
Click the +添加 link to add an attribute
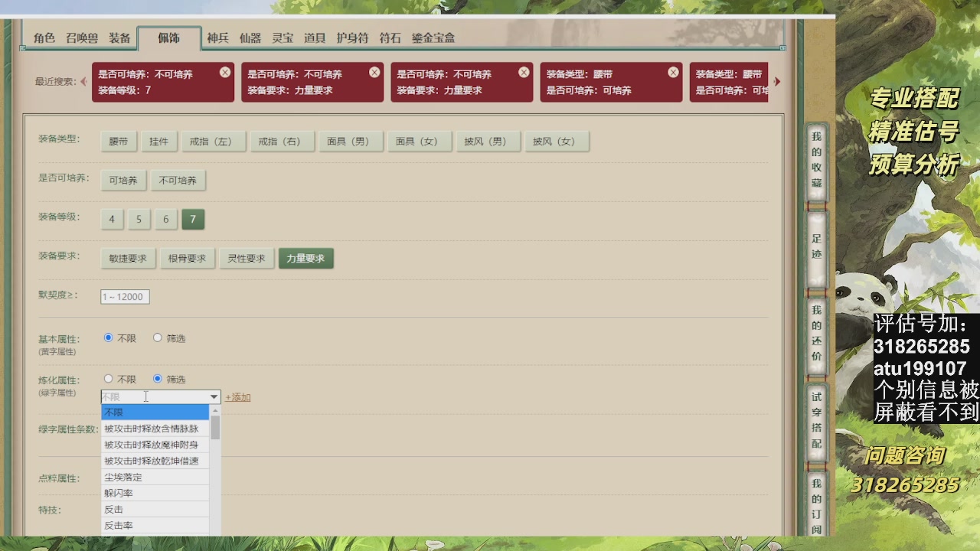pyautogui.click(x=237, y=396)
